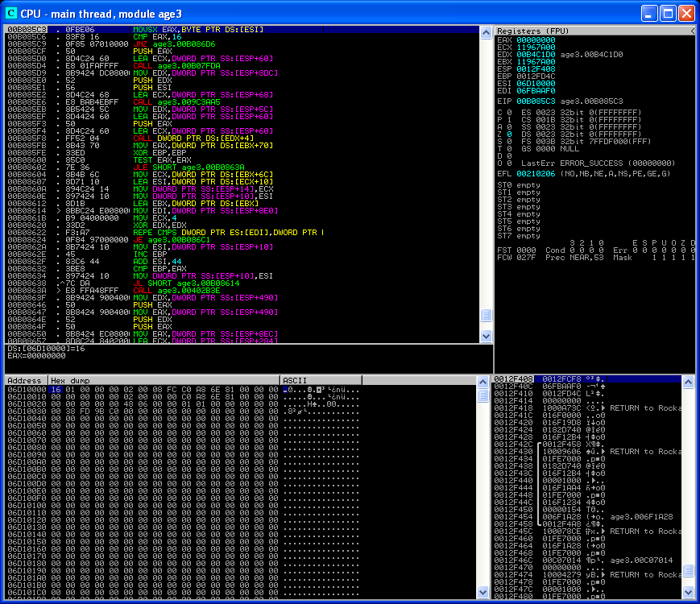This screenshot has height=604, width=700.
Task: Select the CMP EAX,16 instruction line
Action: 157,36
